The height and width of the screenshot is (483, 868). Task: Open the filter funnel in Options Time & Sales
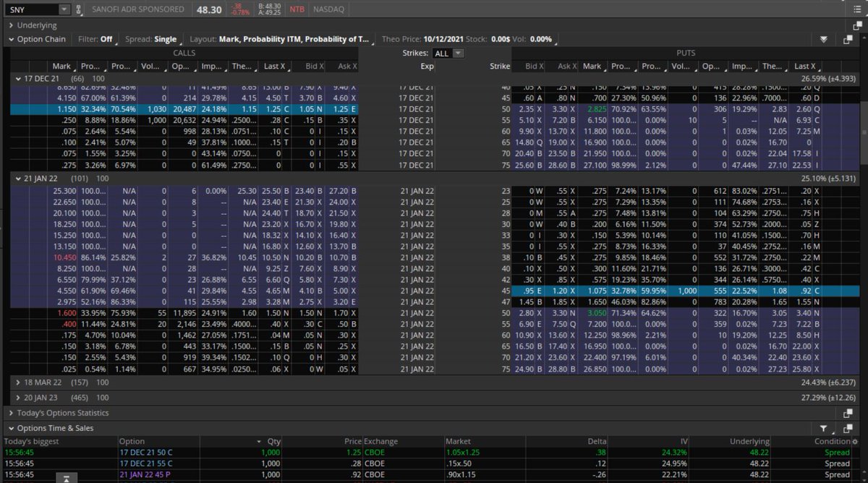pyautogui.click(x=824, y=428)
